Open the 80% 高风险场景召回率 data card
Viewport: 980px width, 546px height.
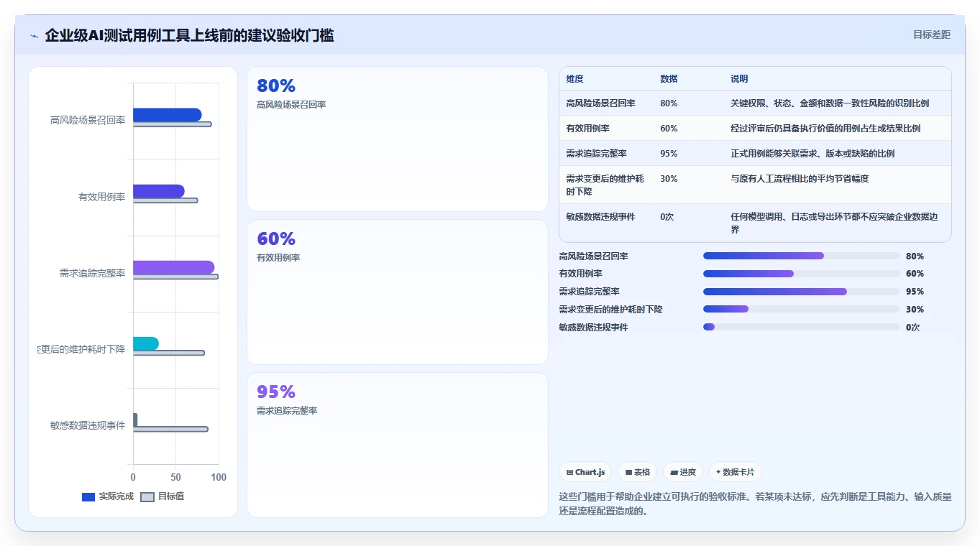click(398, 139)
